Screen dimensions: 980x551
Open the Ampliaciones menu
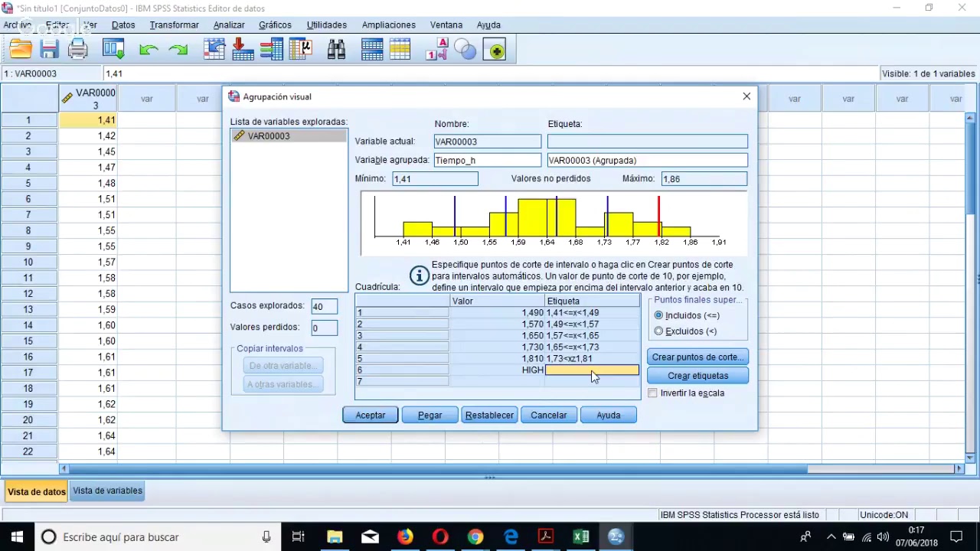[389, 25]
